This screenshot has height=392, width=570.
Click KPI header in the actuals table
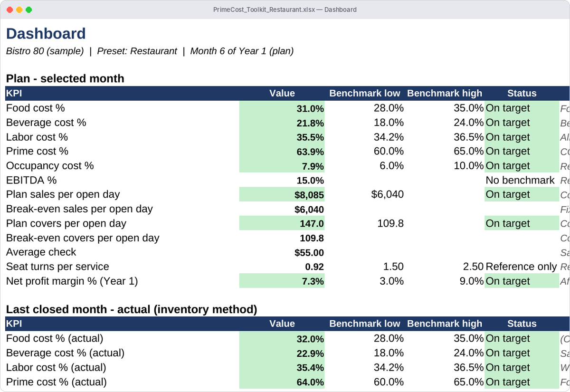(14, 324)
